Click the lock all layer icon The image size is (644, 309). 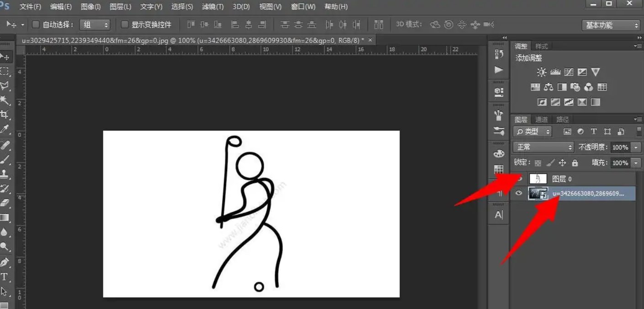(x=575, y=163)
